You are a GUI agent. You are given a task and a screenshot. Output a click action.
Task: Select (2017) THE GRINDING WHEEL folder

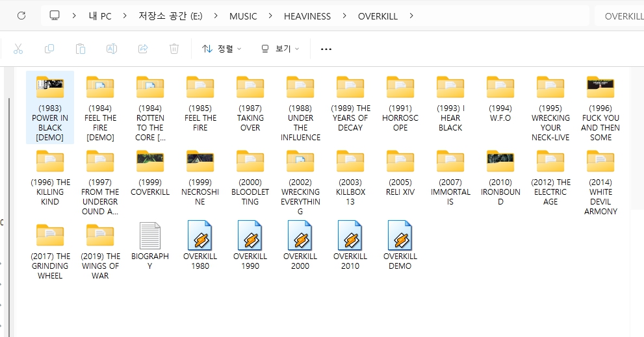coord(50,251)
